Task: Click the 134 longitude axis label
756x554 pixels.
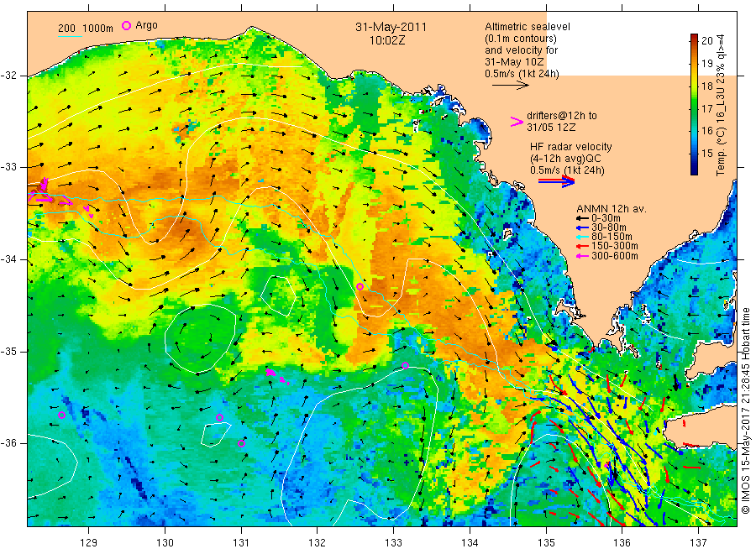Action: coord(470,542)
